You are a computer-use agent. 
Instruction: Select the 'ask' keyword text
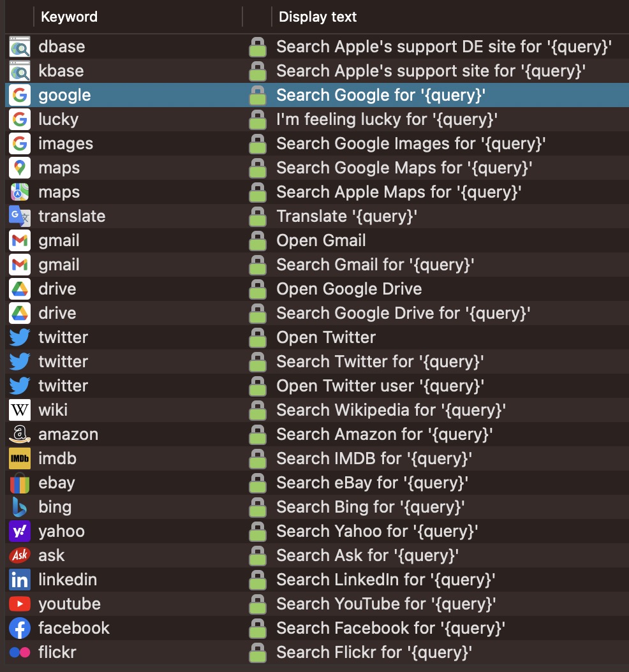tap(52, 555)
